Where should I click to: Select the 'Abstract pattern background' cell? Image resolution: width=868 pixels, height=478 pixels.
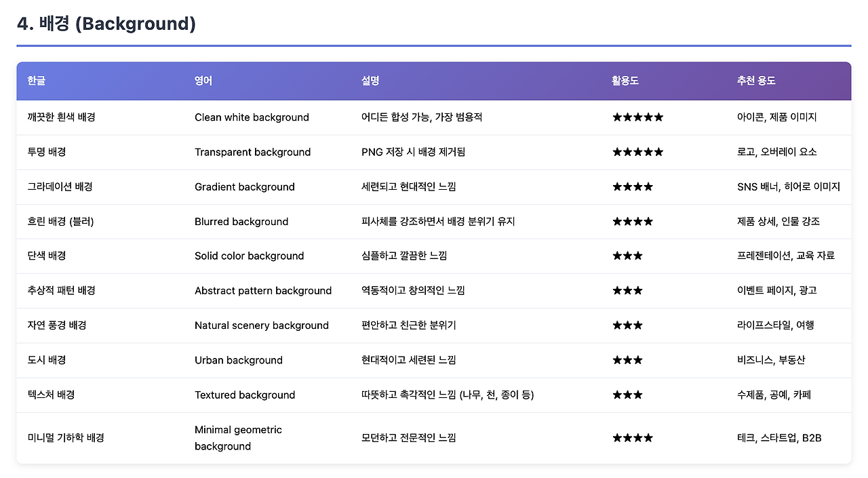tap(263, 290)
